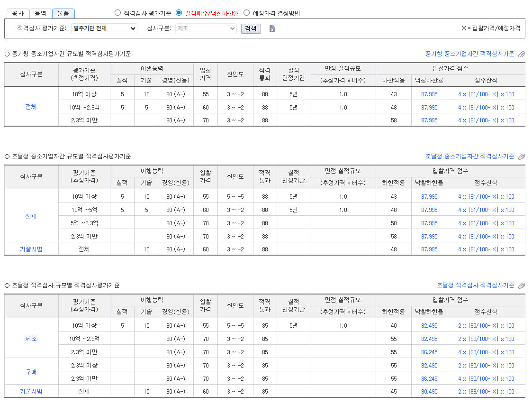Open 조달청 중소기업자간 적격심사기준 link
532x405 pixels.
point(469,156)
